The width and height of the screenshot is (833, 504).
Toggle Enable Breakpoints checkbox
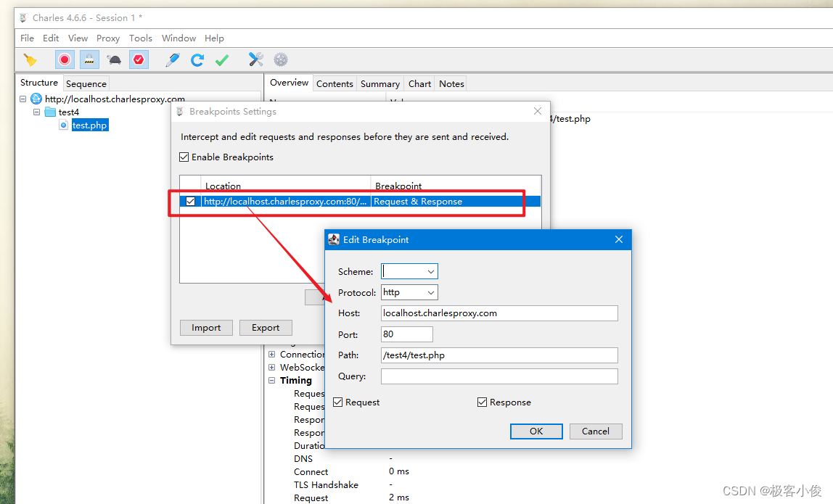[x=184, y=157]
